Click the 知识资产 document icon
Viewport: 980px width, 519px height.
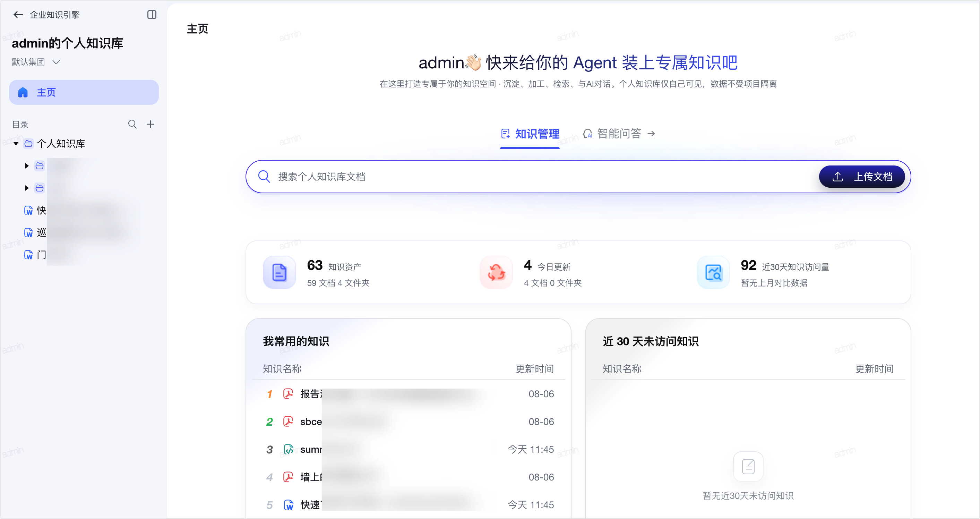pyautogui.click(x=279, y=272)
